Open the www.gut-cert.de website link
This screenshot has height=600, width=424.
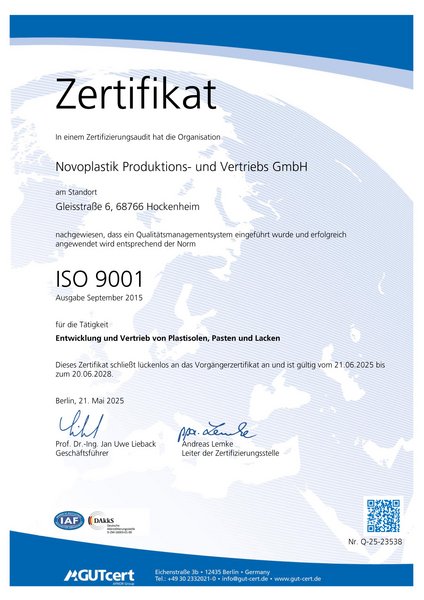tap(297, 579)
